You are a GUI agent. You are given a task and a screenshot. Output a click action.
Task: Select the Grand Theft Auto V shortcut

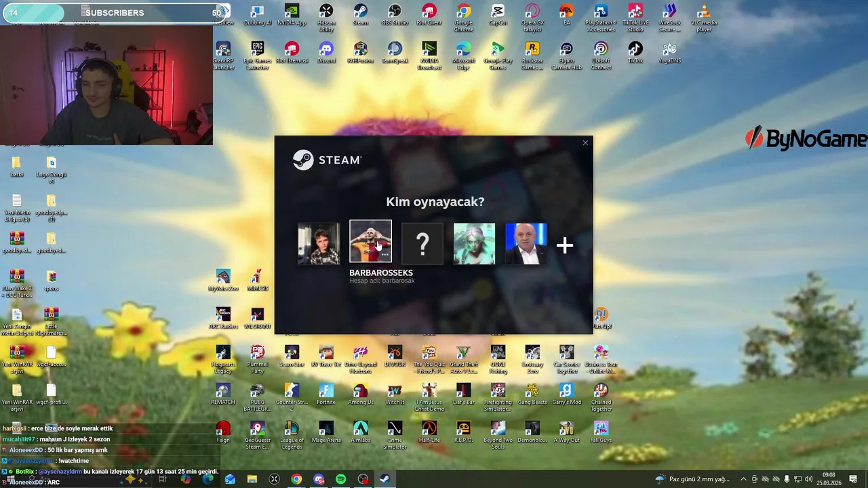point(463,360)
